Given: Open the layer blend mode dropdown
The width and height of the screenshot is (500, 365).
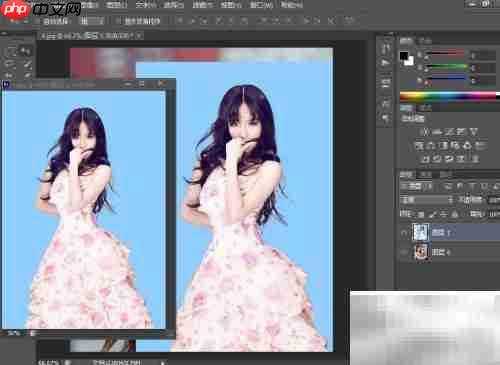Looking at the screenshot, I should [x=426, y=200].
